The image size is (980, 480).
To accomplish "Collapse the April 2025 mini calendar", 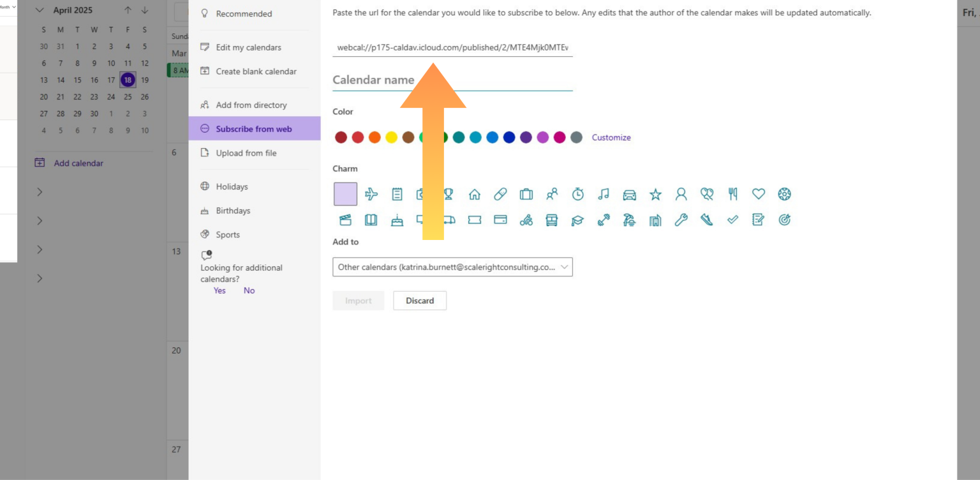I will pos(40,10).
